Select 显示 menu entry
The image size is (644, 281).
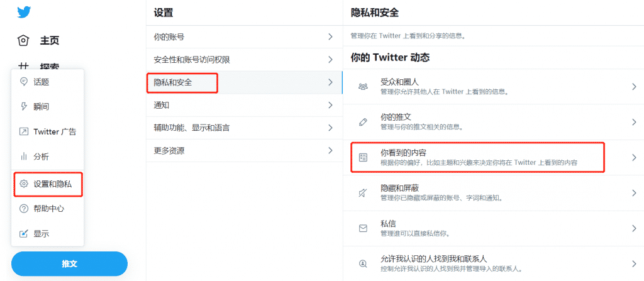point(48,234)
